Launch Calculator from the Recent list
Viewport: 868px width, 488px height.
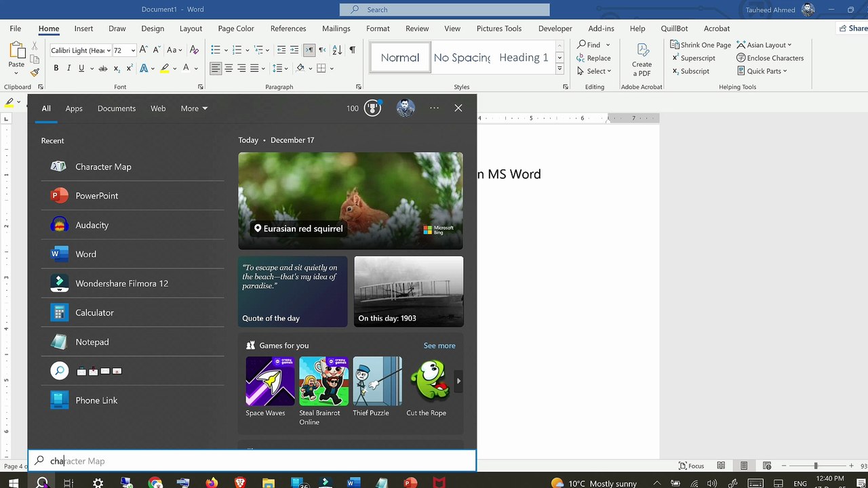pos(133,312)
